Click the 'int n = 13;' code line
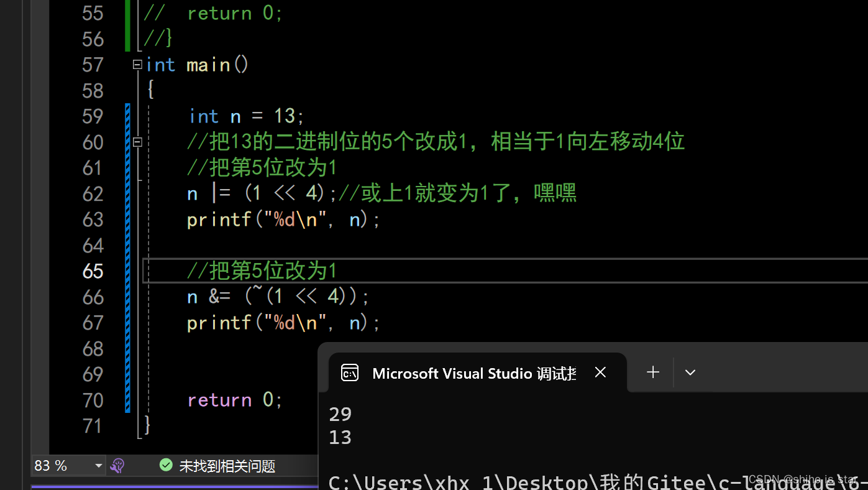Screen dimensions: 868x490 [x=247, y=117]
